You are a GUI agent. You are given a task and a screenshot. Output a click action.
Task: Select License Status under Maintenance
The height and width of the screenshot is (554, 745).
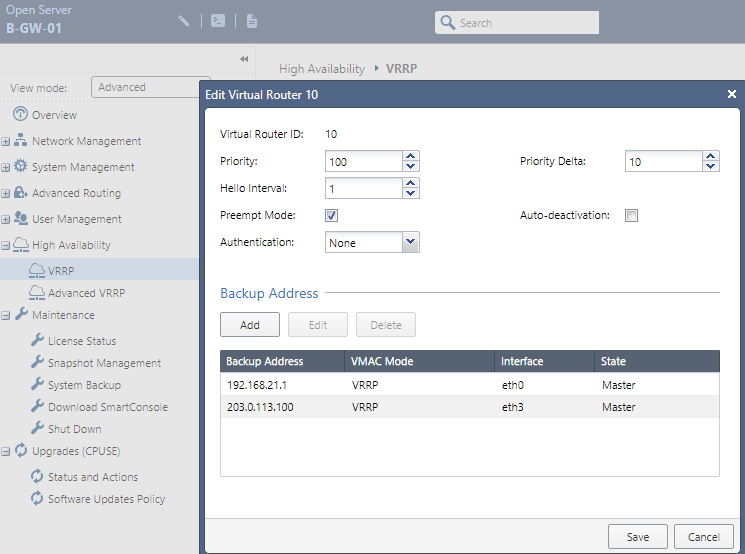81,341
